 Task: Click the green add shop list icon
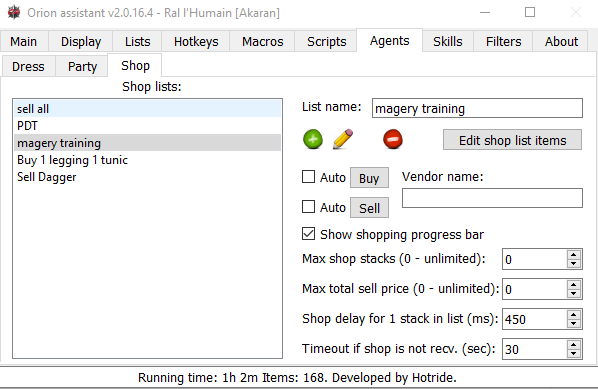point(313,139)
